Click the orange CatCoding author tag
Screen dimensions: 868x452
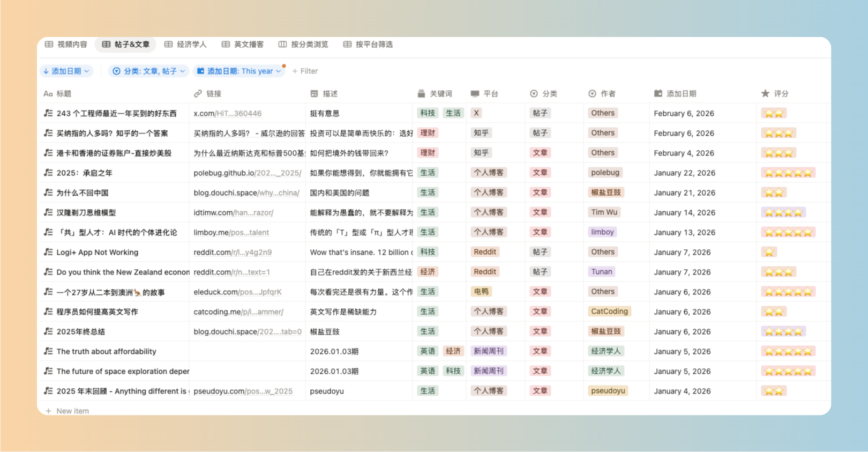[609, 312]
